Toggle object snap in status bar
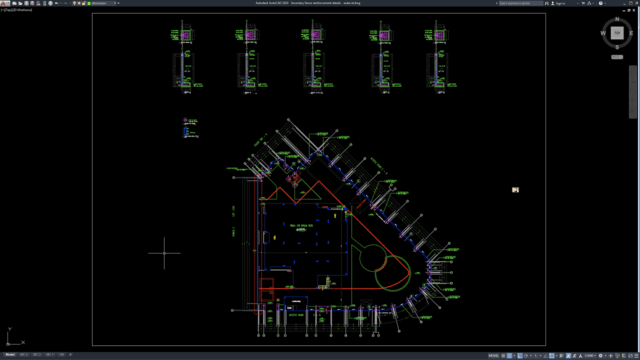 (551, 356)
